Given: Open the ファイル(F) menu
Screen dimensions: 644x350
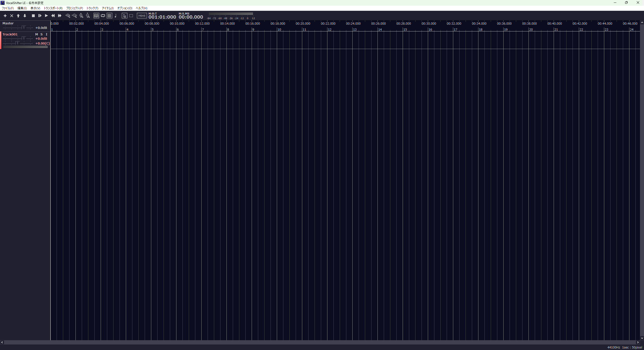Looking at the screenshot, I should coord(8,8).
